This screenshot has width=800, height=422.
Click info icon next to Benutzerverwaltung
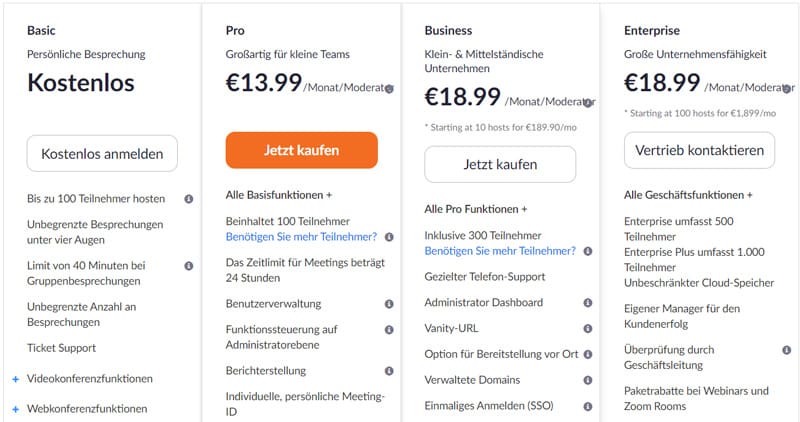(x=389, y=303)
